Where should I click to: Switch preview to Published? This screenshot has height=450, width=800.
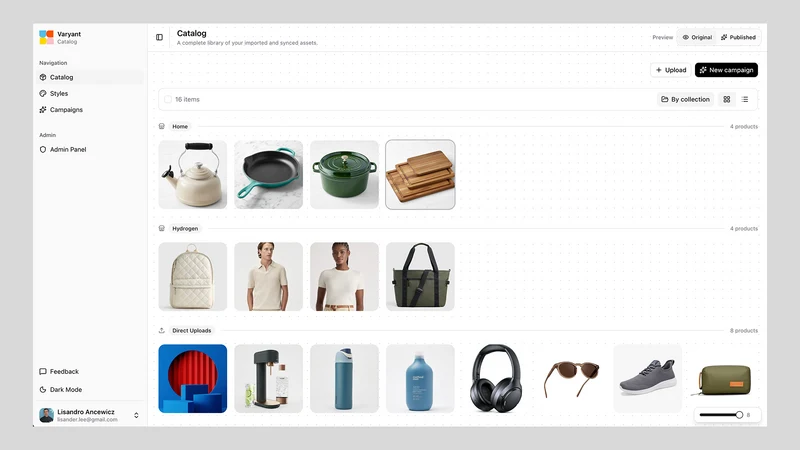pyautogui.click(x=738, y=37)
